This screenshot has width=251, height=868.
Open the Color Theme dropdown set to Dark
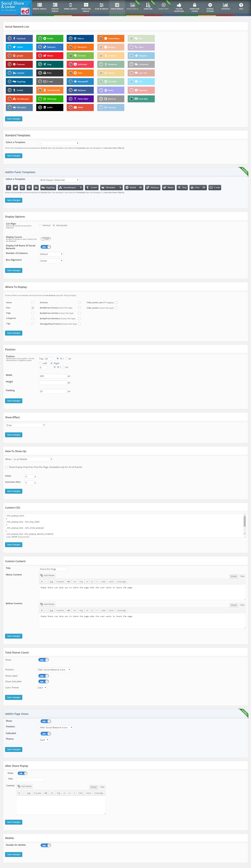(42, 688)
